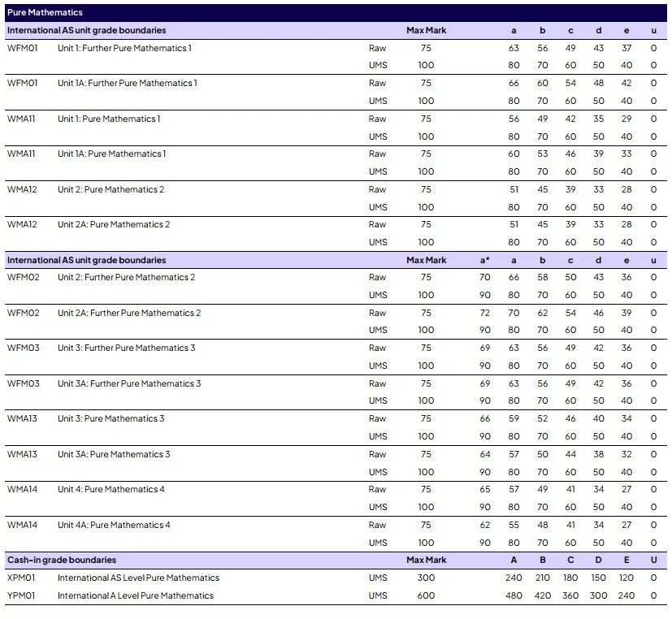The height and width of the screenshot is (619, 672).
Task: Click Unit 1A: Further Pure Mathematics 1 row title
Action: pyautogui.click(x=127, y=83)
